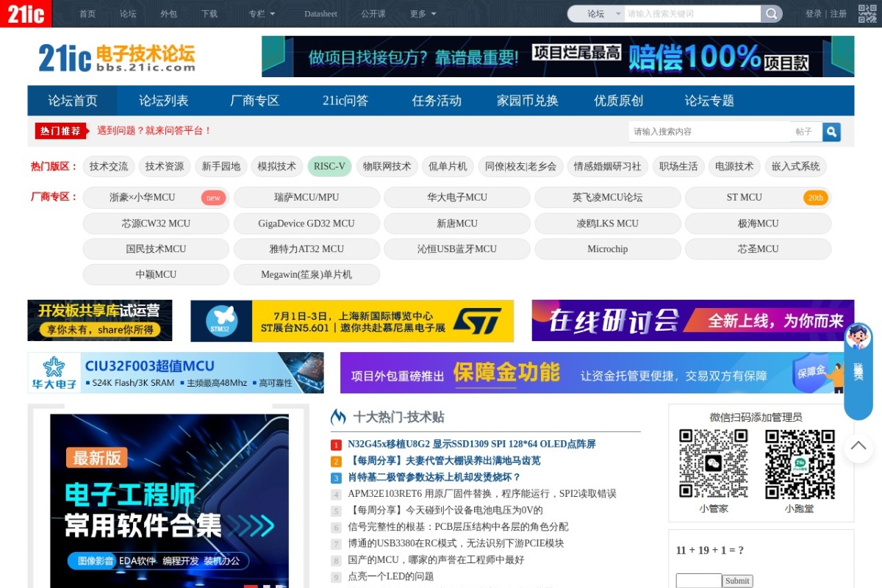Open 外包 in the top navigation
This screenshot has width=882, height=588.
coord(168,14)
